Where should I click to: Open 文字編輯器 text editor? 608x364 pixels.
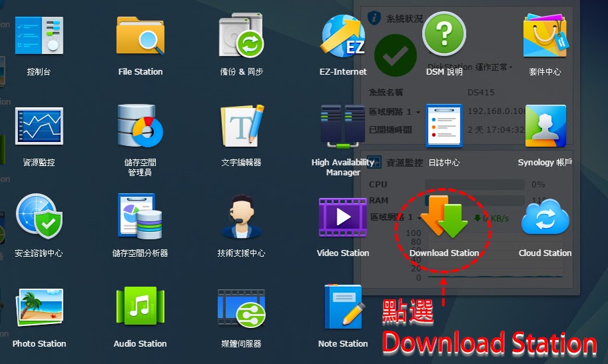click(242, 125)
